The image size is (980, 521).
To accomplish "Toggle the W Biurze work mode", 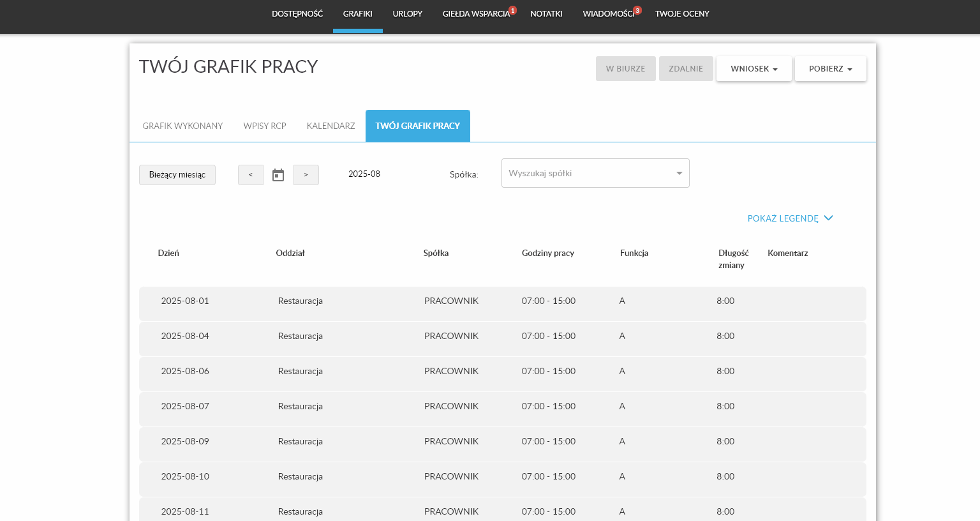I will [x=625, y=69].
